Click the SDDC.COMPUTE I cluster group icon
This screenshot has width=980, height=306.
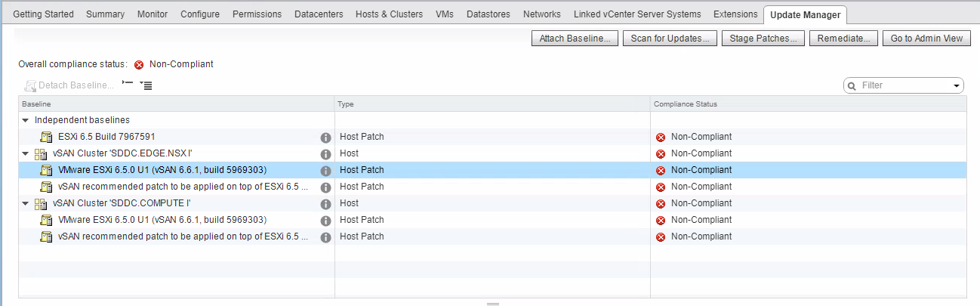tap(41, 204)
